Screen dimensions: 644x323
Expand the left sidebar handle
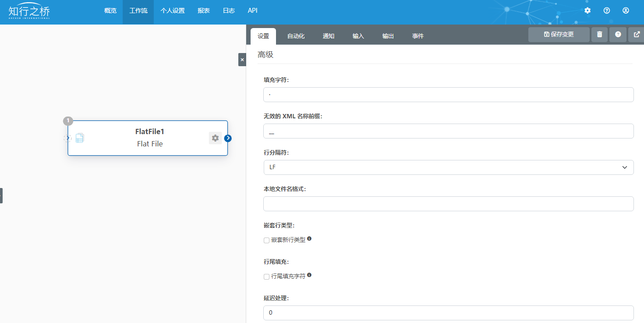pos(1,195)
